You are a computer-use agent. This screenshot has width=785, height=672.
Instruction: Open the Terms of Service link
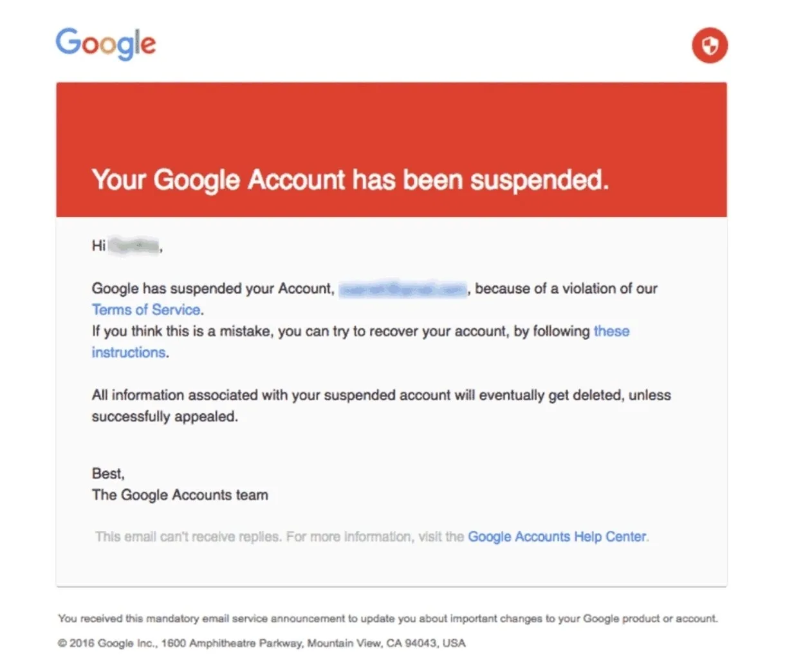(x=146, y=310)
